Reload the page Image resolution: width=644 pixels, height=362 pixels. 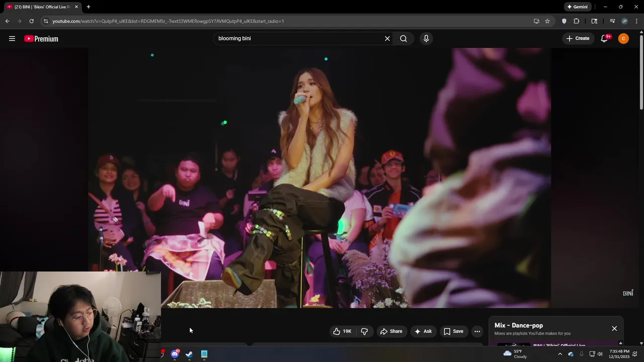(31, 21)
